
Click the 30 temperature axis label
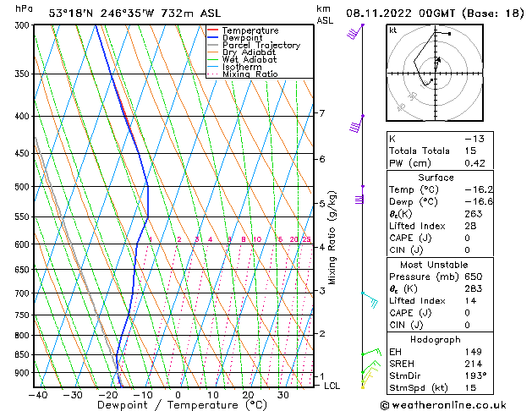click(x=283, y=395)
